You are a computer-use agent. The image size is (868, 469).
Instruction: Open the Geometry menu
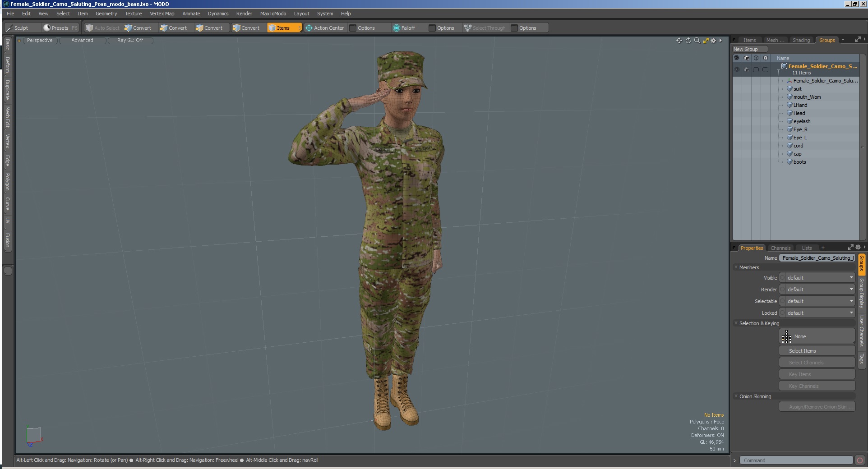point(106,14)
